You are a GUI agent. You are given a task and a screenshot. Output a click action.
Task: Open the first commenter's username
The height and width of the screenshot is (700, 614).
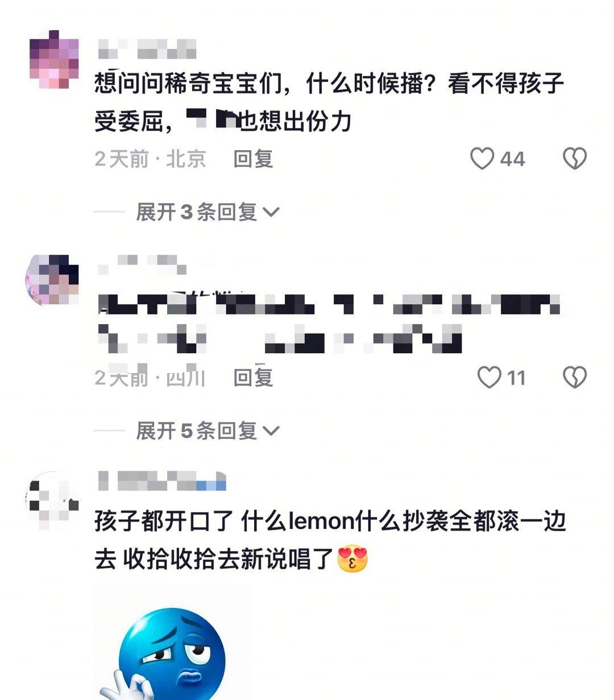(147, 49)
